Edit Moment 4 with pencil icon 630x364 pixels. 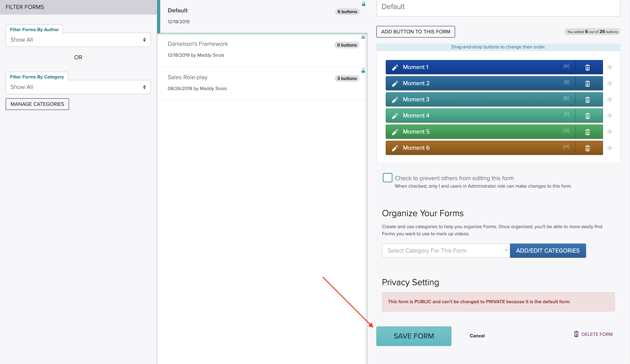pos(395,116)
